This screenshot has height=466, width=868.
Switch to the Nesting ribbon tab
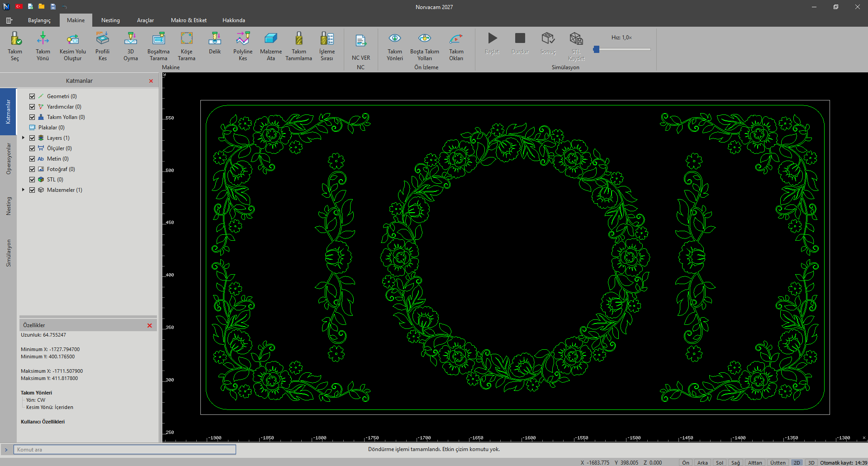pyautogui.click(x=110, y=20)
